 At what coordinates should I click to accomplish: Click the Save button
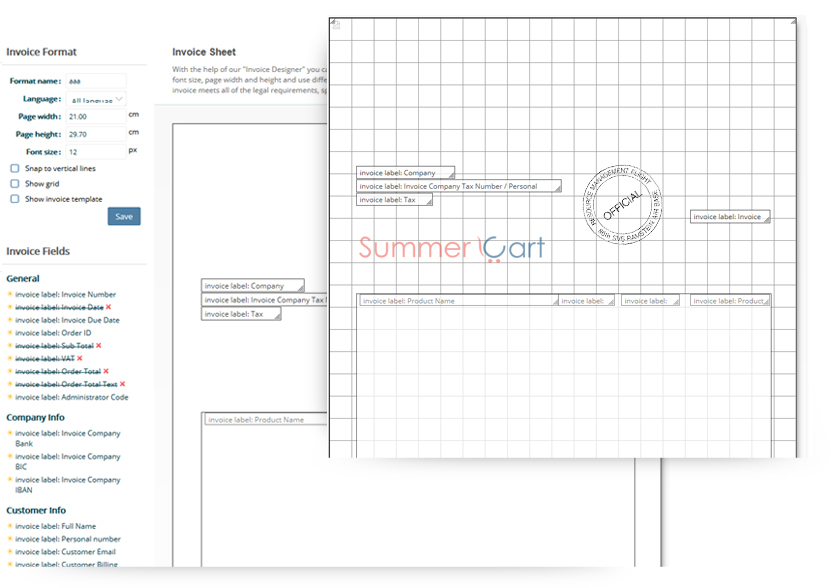coord(124,216)
